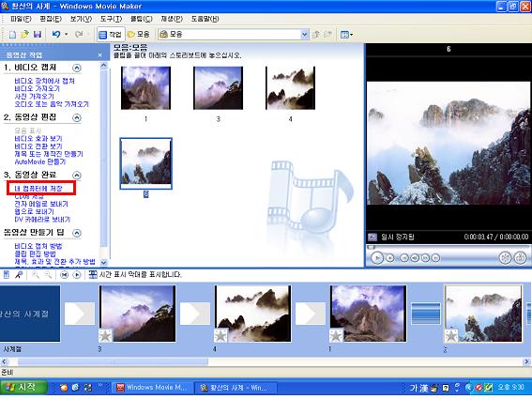Click the effect star on storyboard clip 4
Viewport: 532px width, 399px height.
tap(220, 336)
